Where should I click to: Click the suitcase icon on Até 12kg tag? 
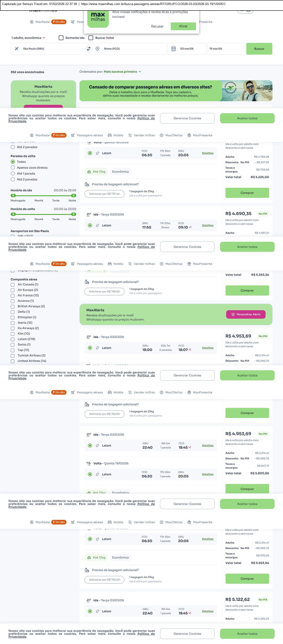point(89,172)
